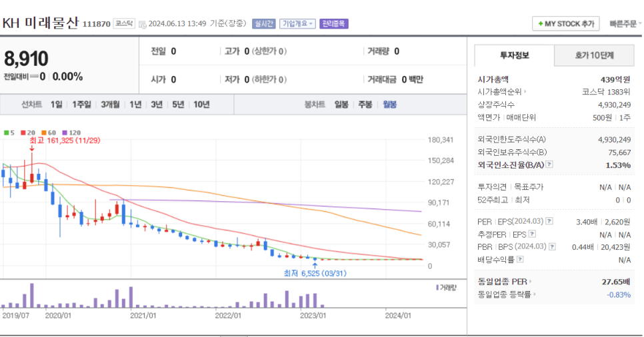Click the 외국인보유주식수 value 75,667
This screenshot has height=337, width=644.
(619, 153)
